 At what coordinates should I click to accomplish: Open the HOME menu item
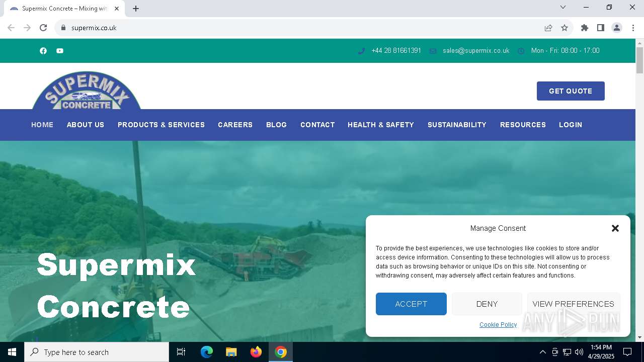(x=42, y=125)
